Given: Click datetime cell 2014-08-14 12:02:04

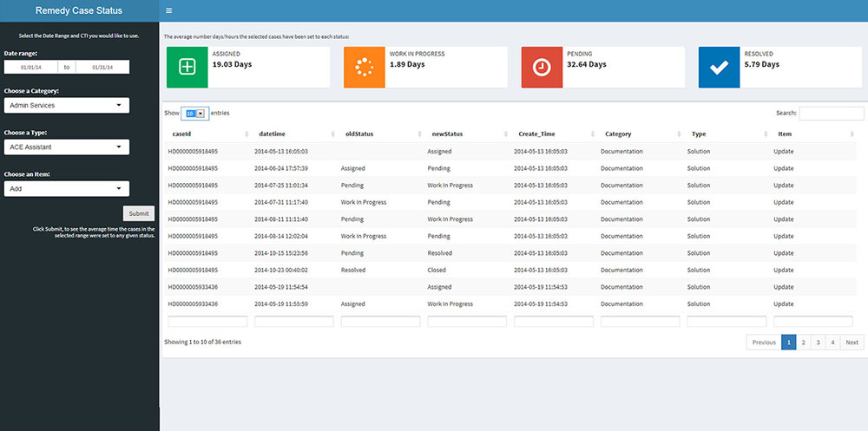Looking at the screenshot, I should tap(281, 236).
